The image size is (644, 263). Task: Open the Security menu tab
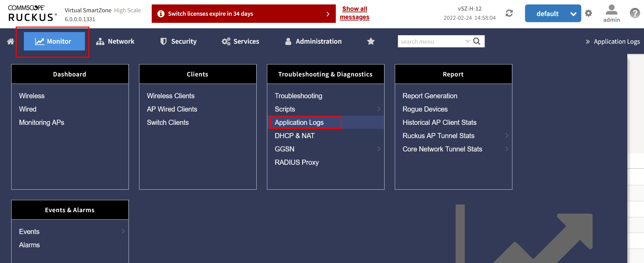(178, 41)
